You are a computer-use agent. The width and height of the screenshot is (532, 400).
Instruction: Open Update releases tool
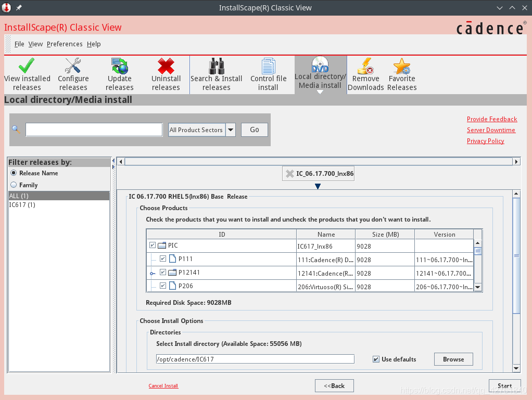click(119, 74)
